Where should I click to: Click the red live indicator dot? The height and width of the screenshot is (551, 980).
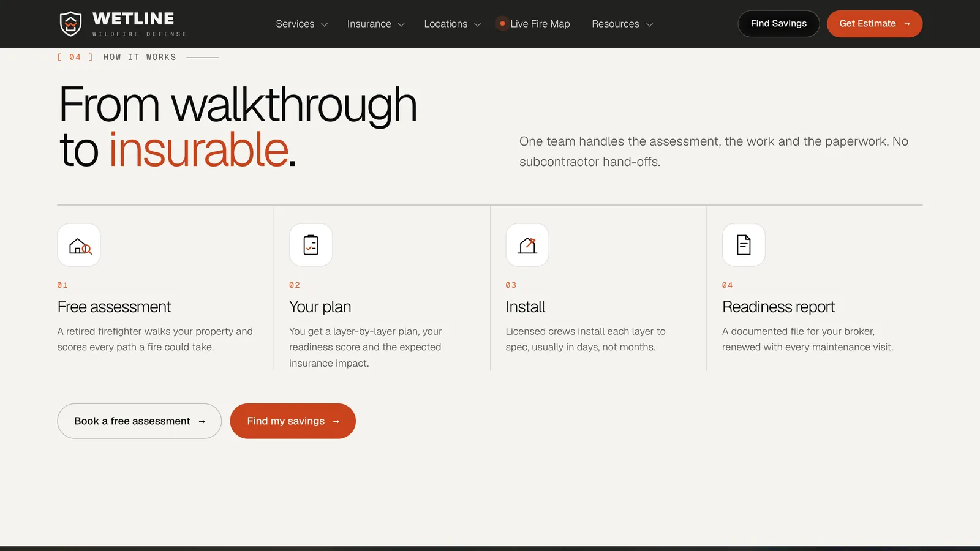502,24
